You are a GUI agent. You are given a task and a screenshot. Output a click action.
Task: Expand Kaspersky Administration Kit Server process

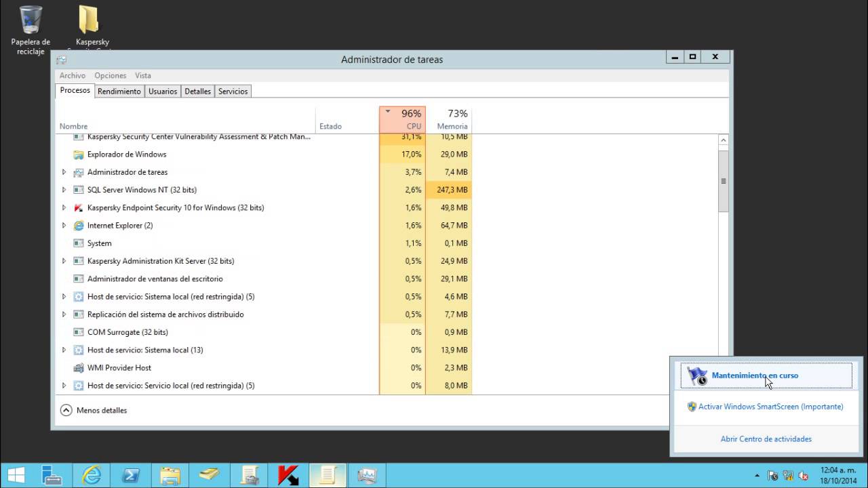pos(64,261)
